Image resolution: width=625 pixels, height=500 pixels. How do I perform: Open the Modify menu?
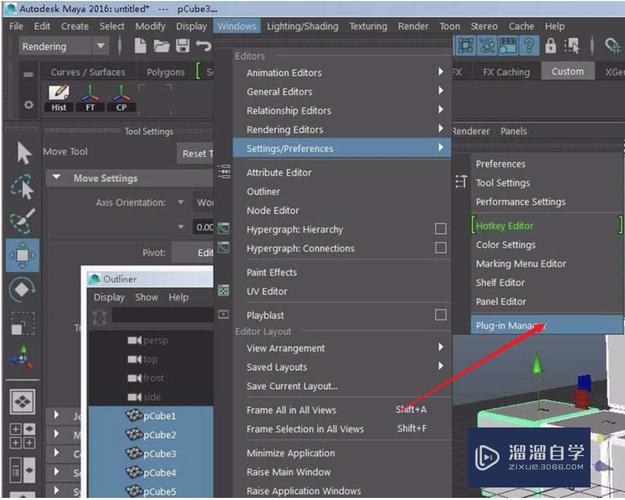coord(150,26)
